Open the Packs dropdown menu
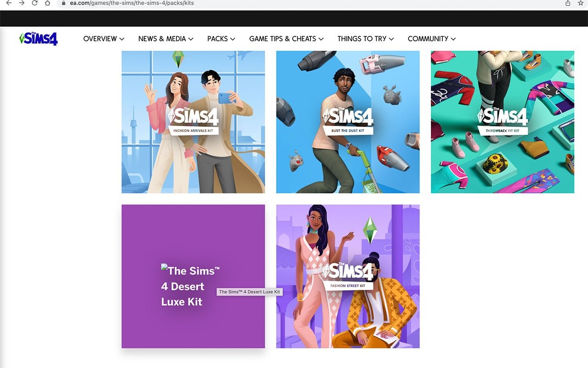 (x=221, y=39)
